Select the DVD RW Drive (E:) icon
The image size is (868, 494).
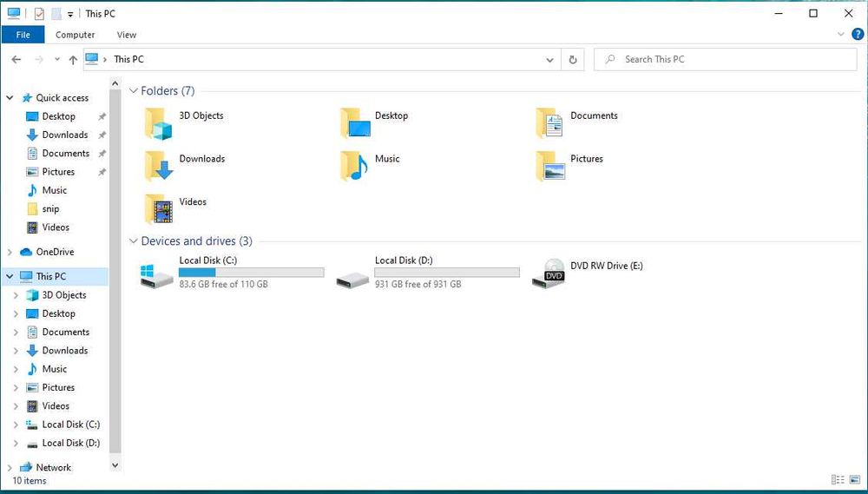(548, 273)
